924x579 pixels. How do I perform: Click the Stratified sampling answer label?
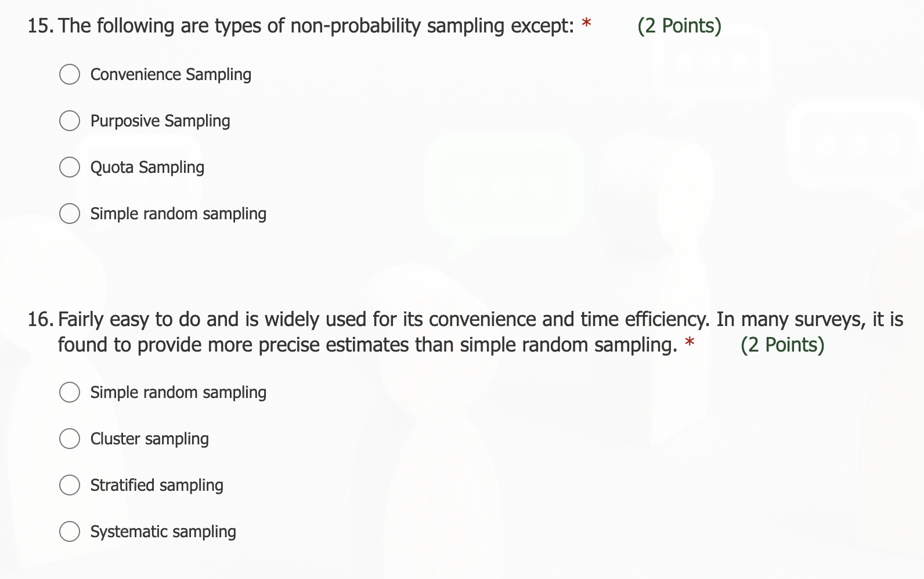tap(157, 485)
